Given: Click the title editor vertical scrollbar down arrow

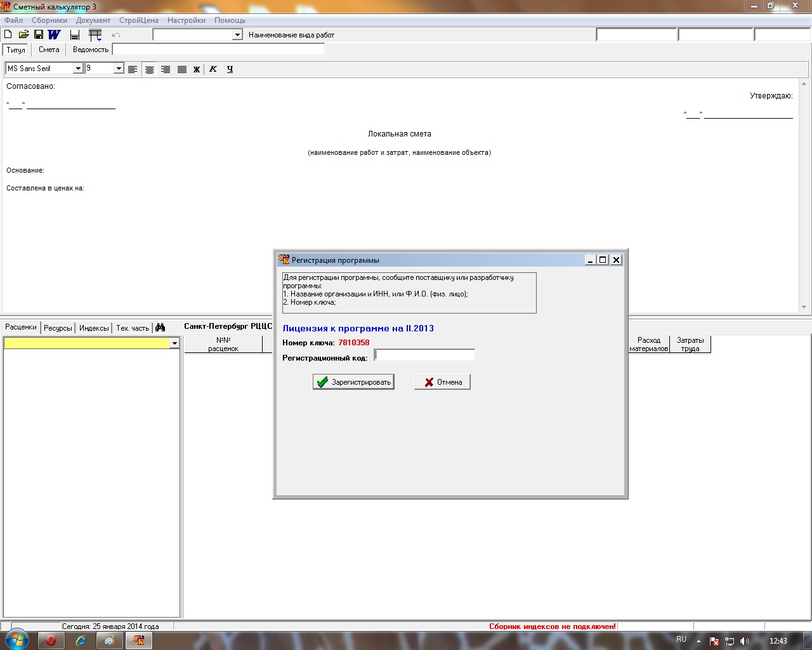Looking at the screenshot, I should [804, 307].
